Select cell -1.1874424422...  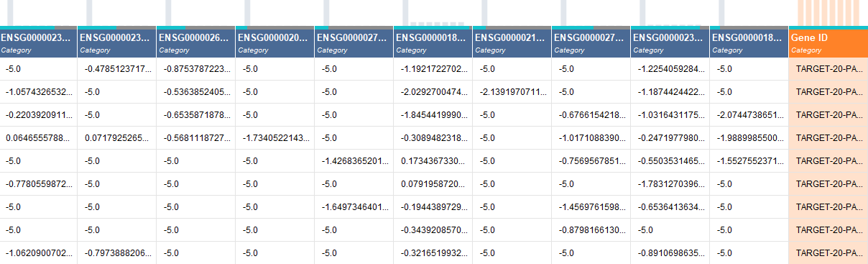670,92
